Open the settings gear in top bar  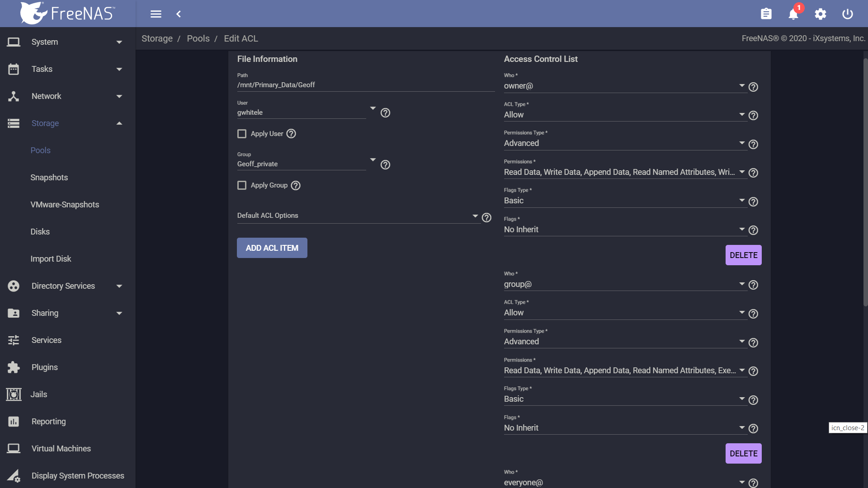click(x=821, y=14)
